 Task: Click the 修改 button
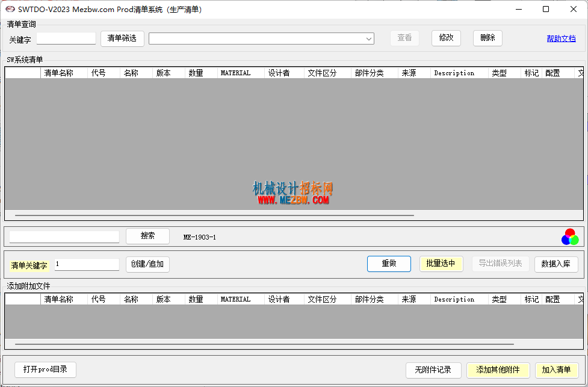(446, 39)
